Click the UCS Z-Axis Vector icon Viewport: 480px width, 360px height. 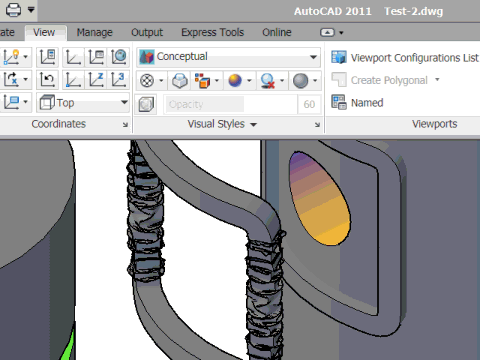tap(96, 80)
